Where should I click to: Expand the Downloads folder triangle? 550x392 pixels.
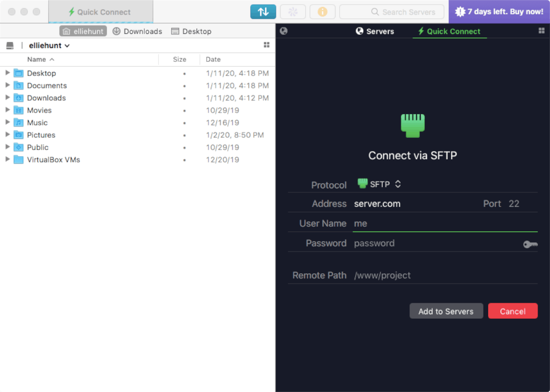coord(7,98)
